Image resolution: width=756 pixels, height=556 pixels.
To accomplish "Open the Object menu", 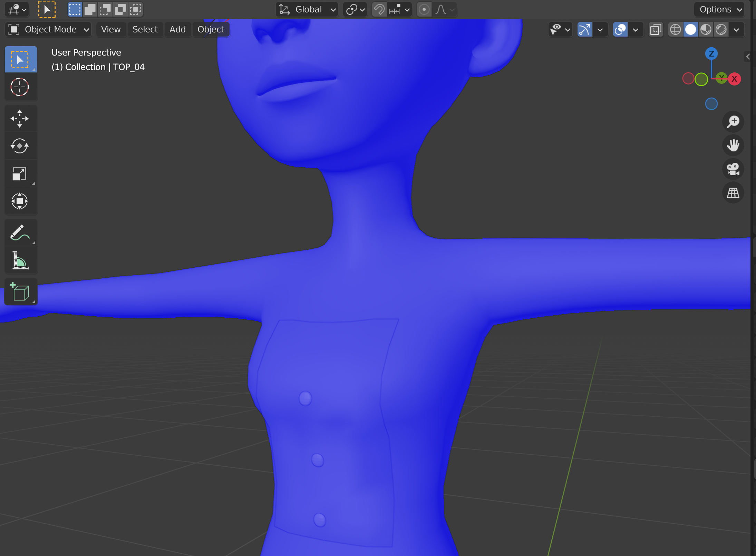I will pyautogui.click(x=211, y=30).
